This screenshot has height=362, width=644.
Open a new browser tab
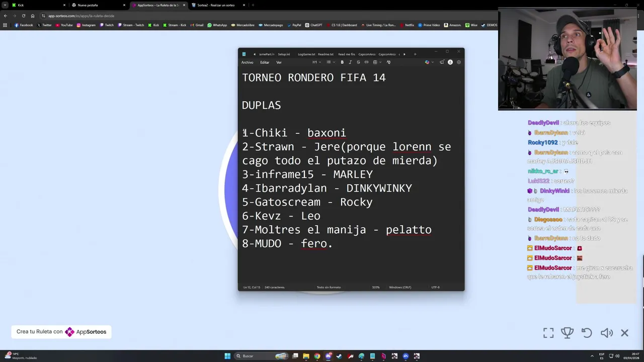(253, 5)
